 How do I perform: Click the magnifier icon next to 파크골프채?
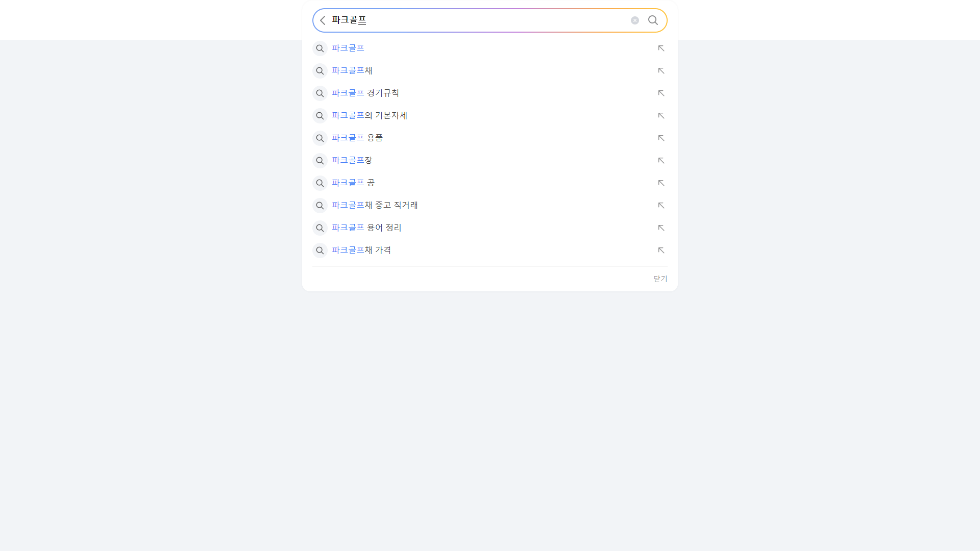point(320,70)
